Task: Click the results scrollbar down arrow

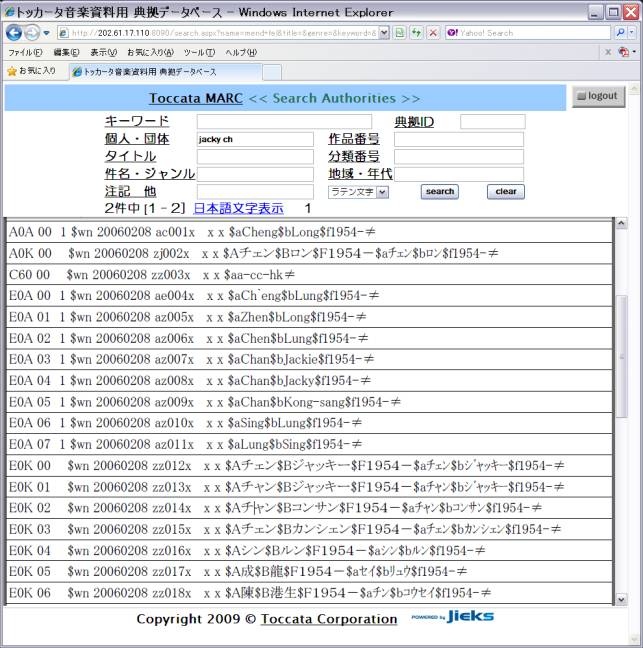Action: (x=621, y=599)
